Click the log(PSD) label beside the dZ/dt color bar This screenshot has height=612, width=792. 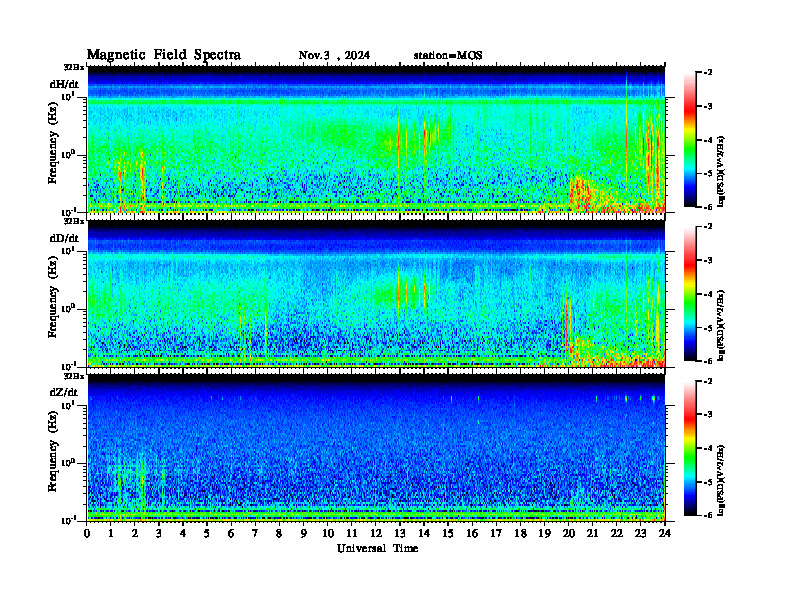pos(721,479)
